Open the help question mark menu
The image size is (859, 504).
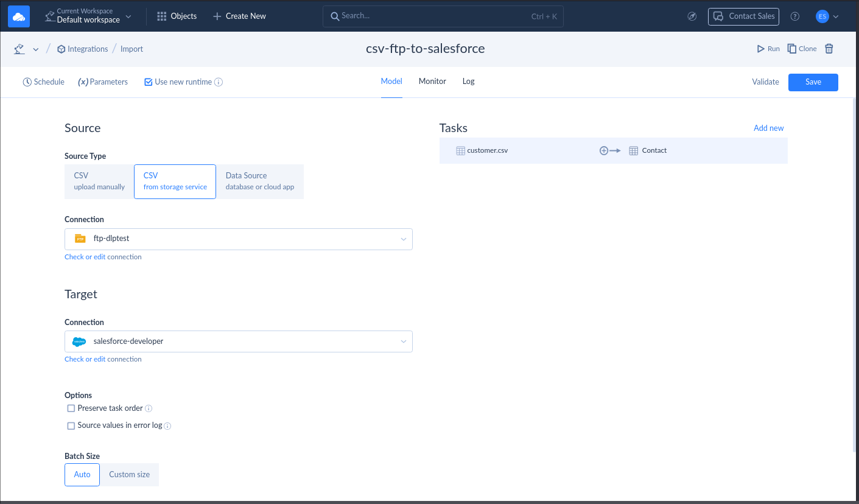(795, 16)
